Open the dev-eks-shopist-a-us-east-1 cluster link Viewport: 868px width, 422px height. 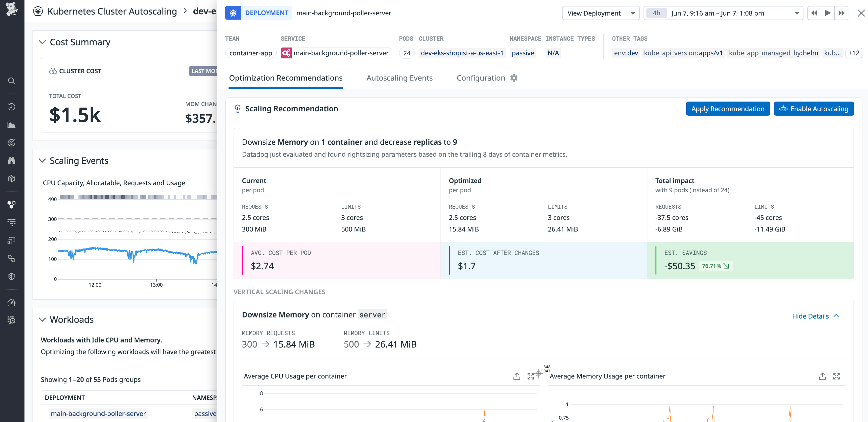pos(462,53)
